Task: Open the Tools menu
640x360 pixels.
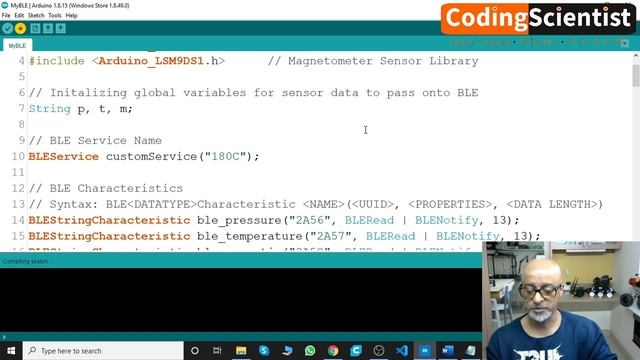Action: click(55, 16)
